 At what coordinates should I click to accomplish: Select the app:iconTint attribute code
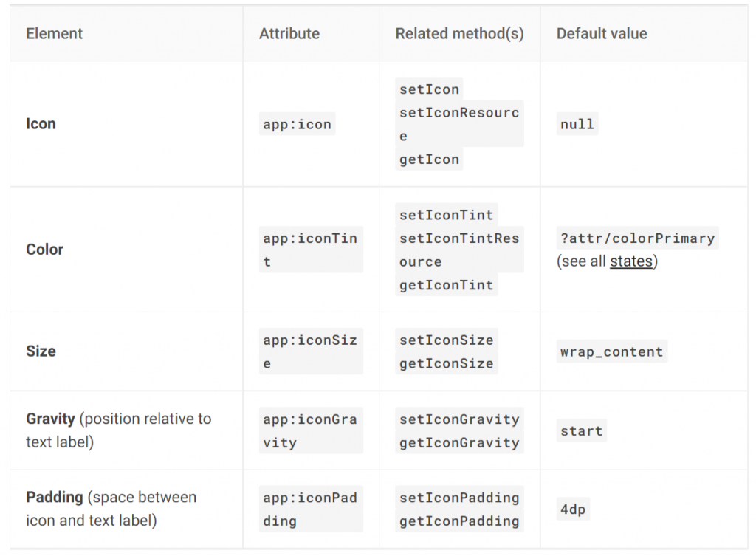pyautogui.click(x=310, y=250)
